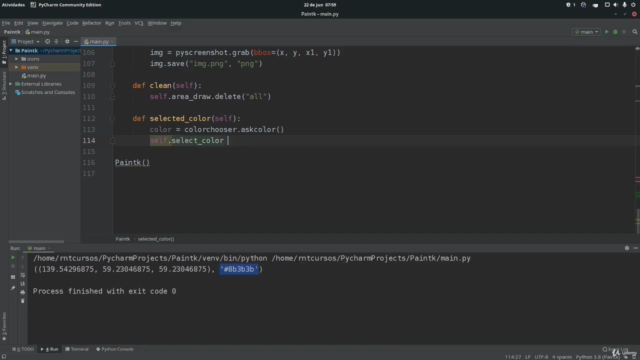
Task: Click Paintk in navigation breadcrumb
Action: coord(12,32)
